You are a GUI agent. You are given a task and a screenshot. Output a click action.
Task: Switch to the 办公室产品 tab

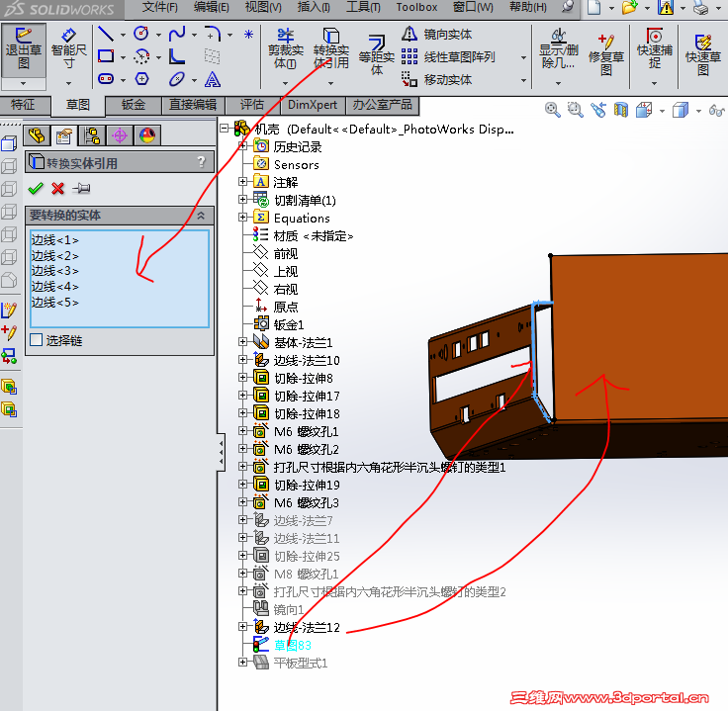click(x=382, y=106)
